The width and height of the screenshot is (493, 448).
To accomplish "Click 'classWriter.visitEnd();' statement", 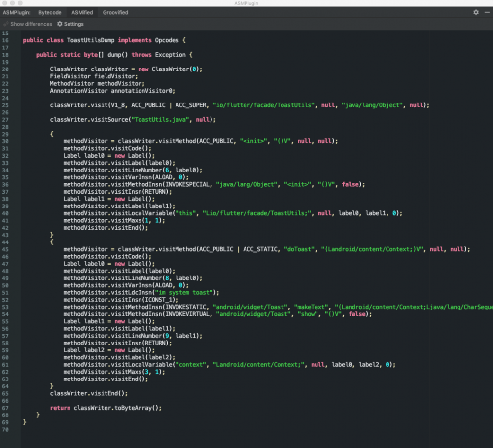I will click(89, 394).
